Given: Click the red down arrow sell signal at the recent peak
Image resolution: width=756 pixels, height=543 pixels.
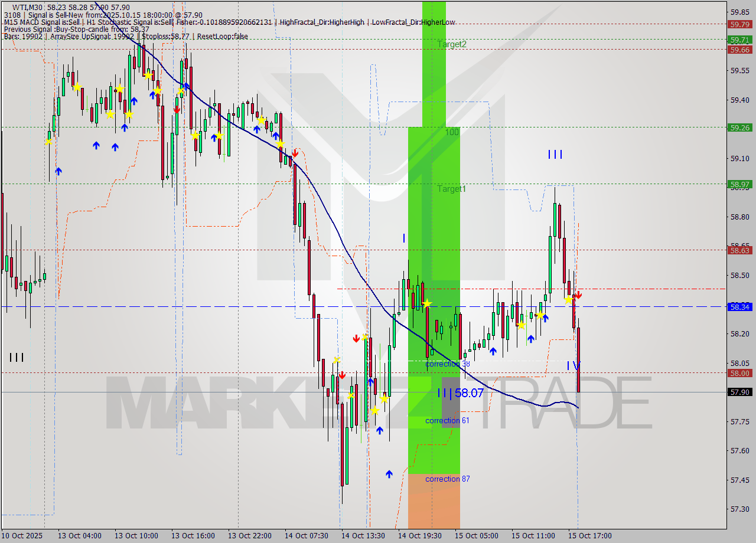Looking at the screenshot, I should [x=578, y=295].
